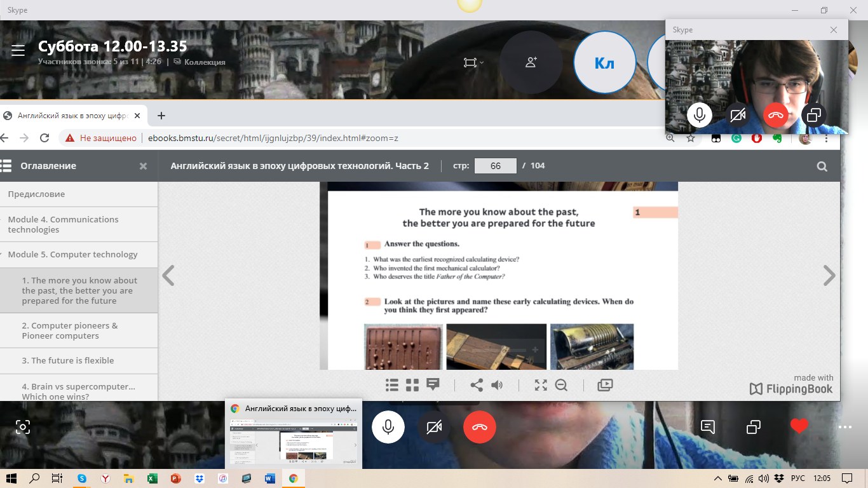Viewport: 868px width, 488px height.
Task: Open search in the e-book header
Action: [822, 166]
